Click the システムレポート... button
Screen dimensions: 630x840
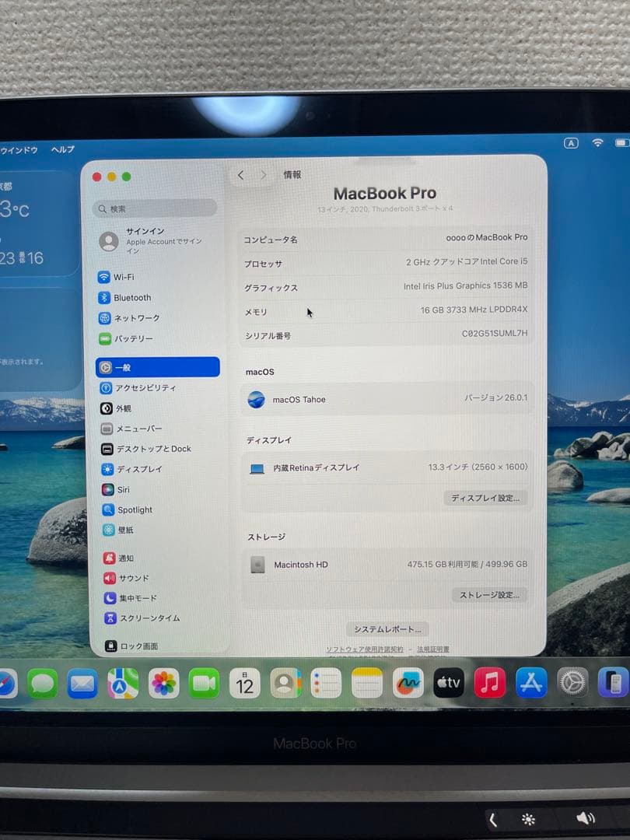(387, 629)
